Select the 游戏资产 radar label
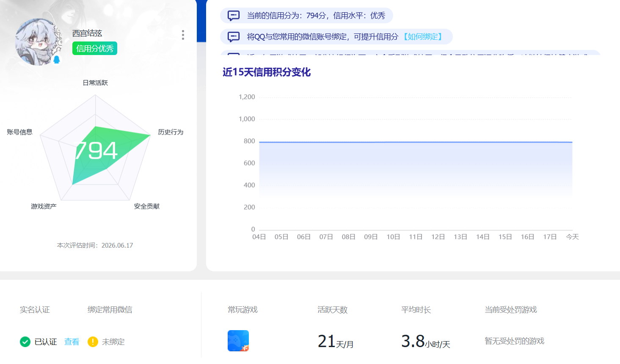The height and width of the screenshot is (364, 620). [44, 206]
